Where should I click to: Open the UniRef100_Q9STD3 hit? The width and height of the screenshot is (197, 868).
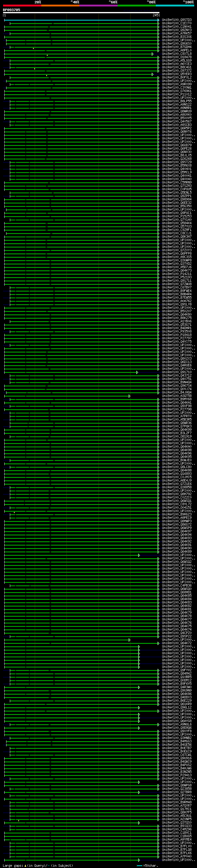point(177,20)
